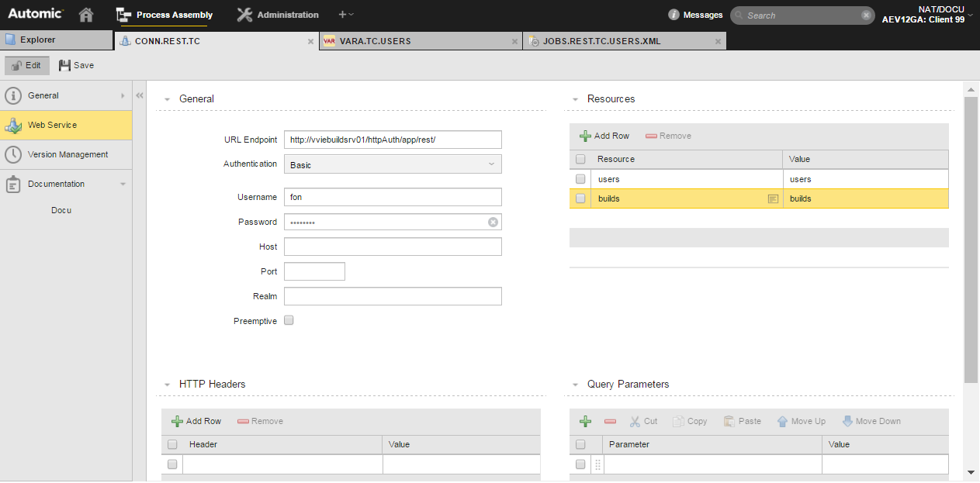Check the builds row checkbox in Resources
This screenshot has width=980, height=483.
click(x=580, y=198)
